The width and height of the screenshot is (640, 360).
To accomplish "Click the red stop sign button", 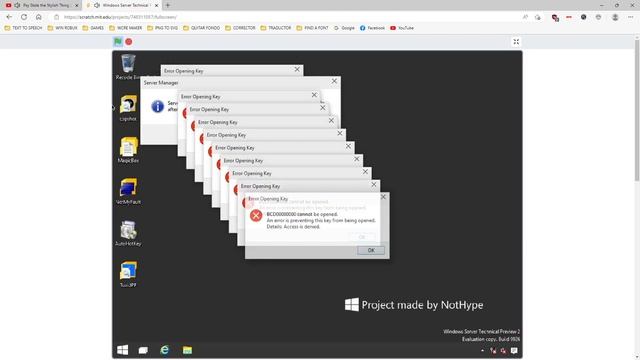I will [129, 42].
